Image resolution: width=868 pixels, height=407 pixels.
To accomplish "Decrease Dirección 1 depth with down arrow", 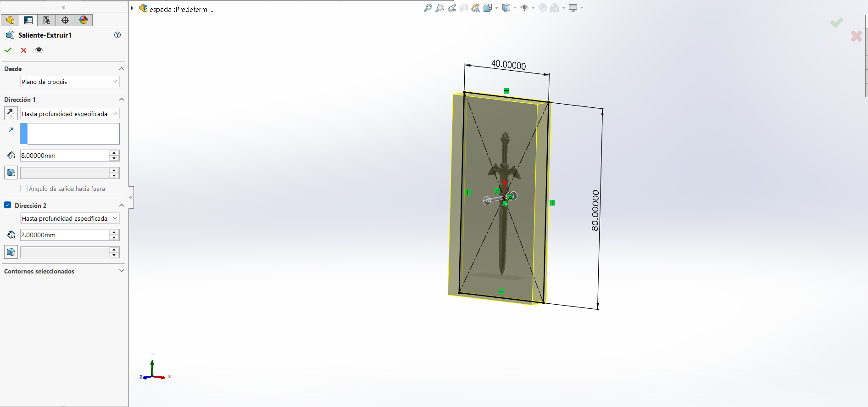I will 114,158.
